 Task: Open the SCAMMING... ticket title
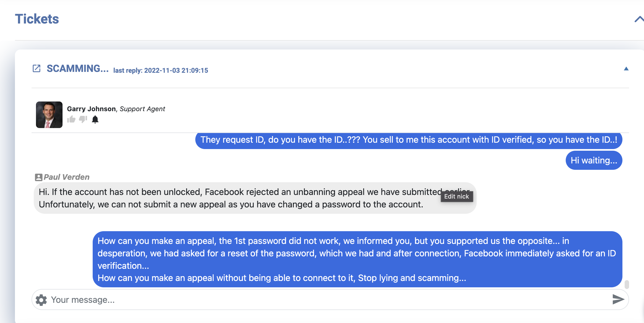pyautogui.click(x=77, y=69)
